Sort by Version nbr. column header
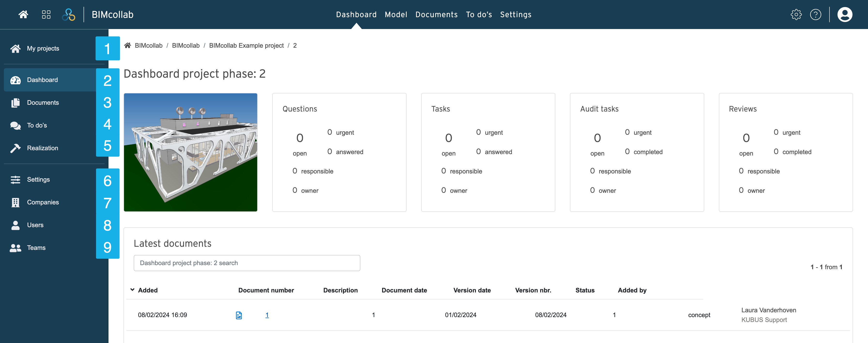Viewport: 868px width, 343px height. [533, 290]
